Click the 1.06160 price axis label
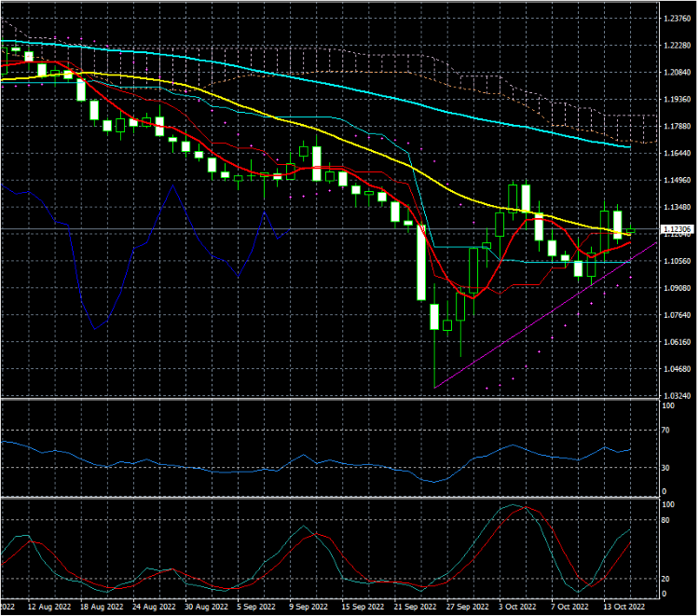 677,342
